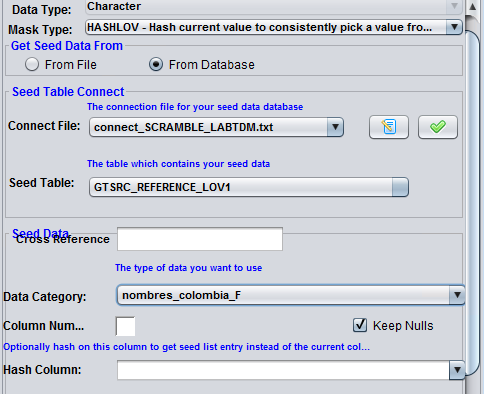Image resolution: width=484 pixels, height=394 pixels.
Task: Open the Data Category dropdown arrow
Action: pos(457,295)
